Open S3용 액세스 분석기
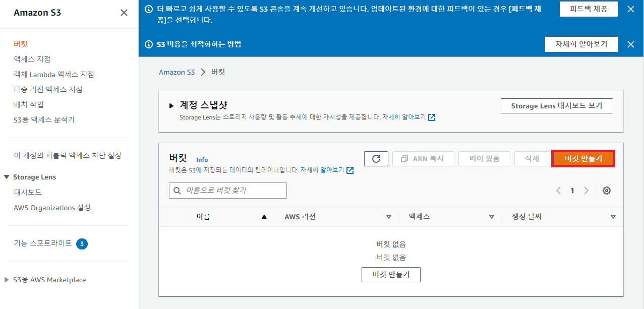 (44, 119)
